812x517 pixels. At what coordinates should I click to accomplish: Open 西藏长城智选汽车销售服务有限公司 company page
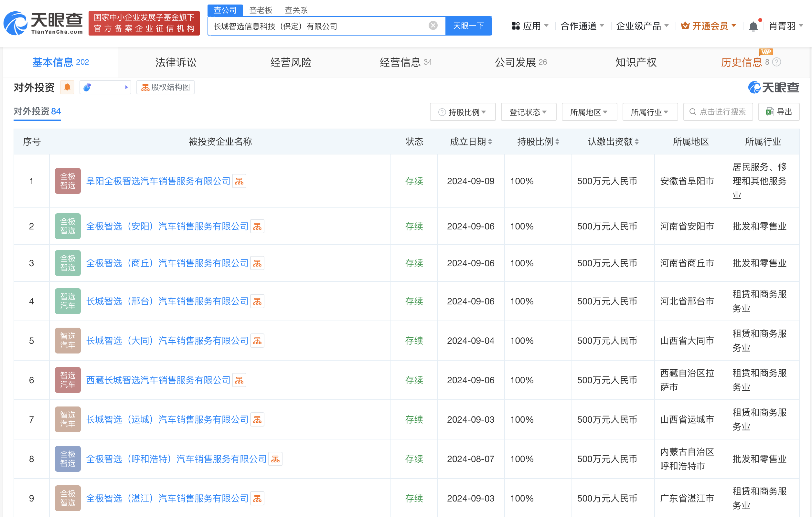point(158,380)
